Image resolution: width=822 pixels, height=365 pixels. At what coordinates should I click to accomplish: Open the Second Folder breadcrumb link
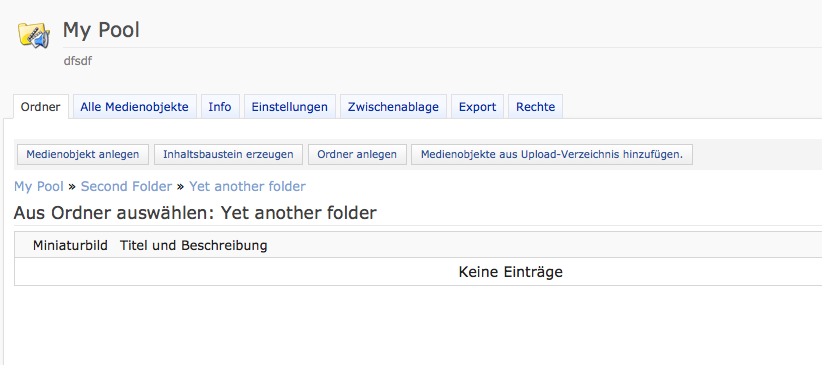(126, 186)
